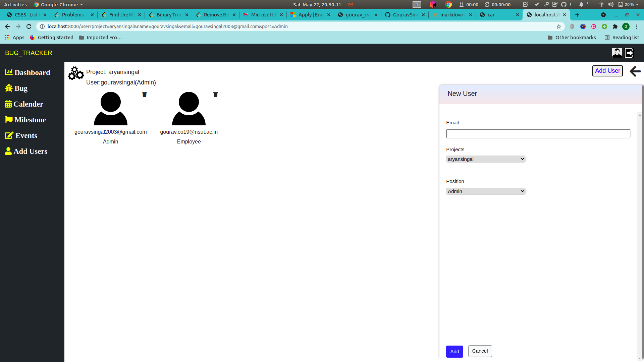
Task: Switch to the markdown tab
Action: tap(452, 15)
